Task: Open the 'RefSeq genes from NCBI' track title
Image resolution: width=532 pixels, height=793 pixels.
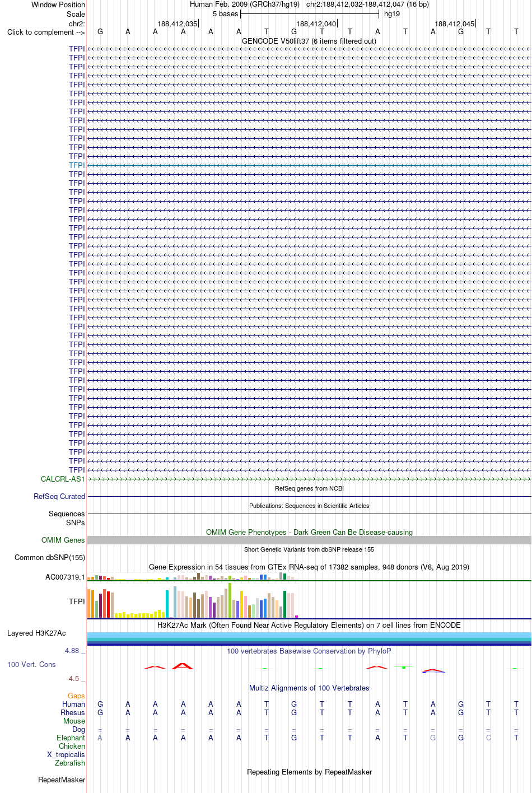Action: pos(309,488)
